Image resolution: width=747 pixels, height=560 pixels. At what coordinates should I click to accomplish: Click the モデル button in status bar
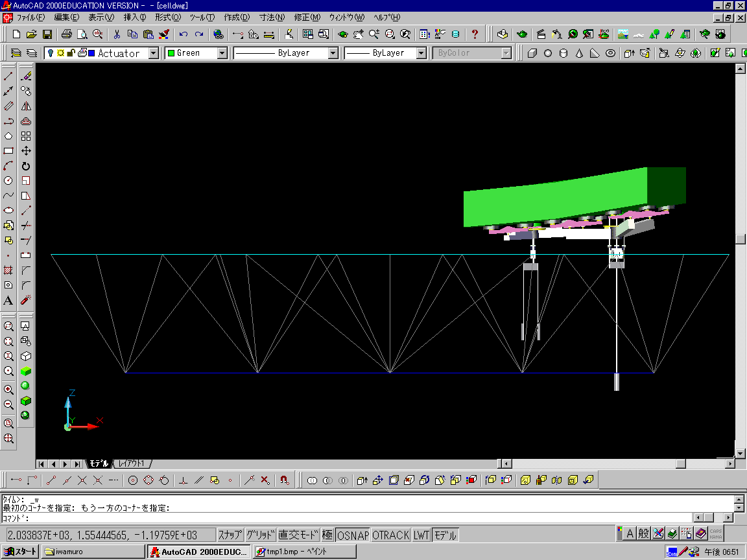[445, 535]
